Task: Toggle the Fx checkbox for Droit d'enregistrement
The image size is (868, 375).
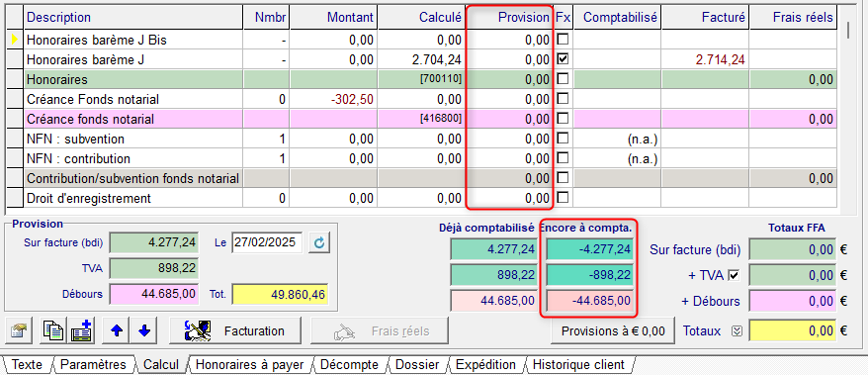Action: tap(563, 197)
